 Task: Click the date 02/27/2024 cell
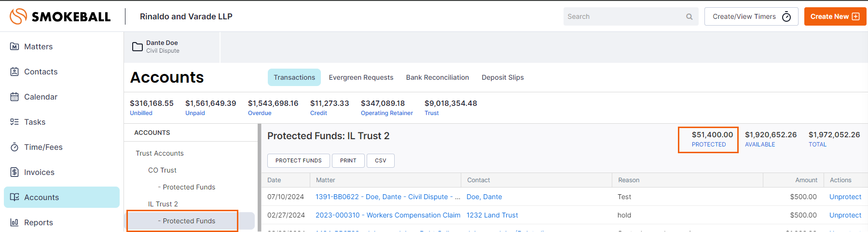tap(286, 215)
